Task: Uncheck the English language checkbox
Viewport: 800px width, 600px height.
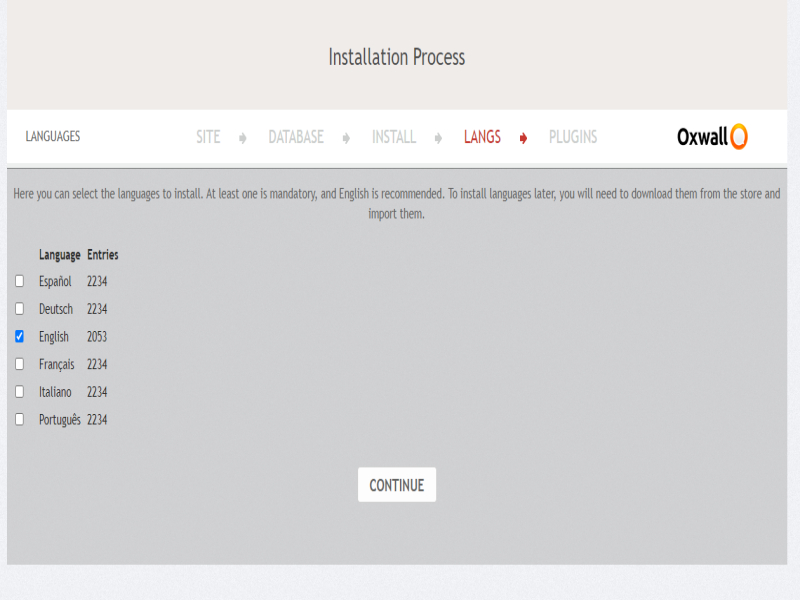Action: [x=19, y=337]
